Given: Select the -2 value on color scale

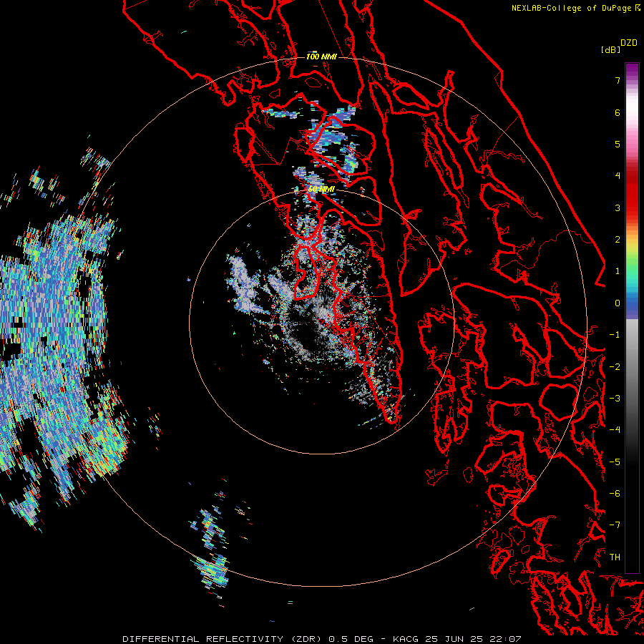Looking at the screenshot, I should [x=615, y=367].
